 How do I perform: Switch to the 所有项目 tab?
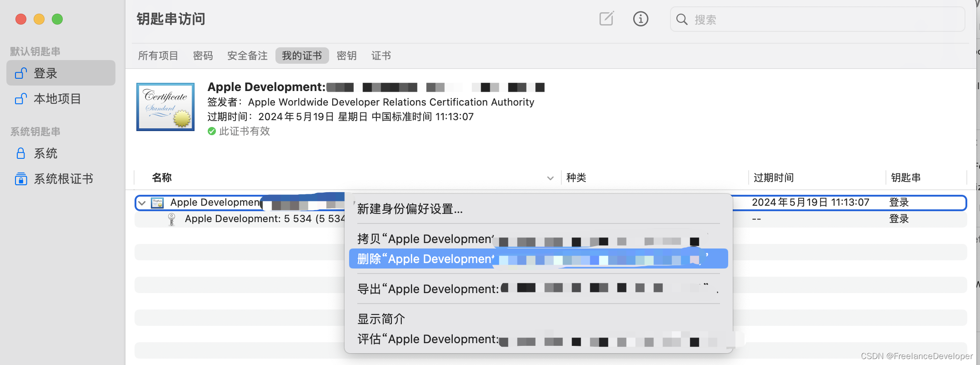pyautogui.click(x=158, y=56)
